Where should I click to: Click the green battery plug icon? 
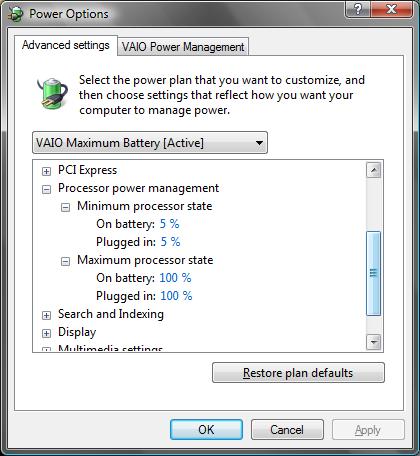pyautogui.click(x=52, y=93)
